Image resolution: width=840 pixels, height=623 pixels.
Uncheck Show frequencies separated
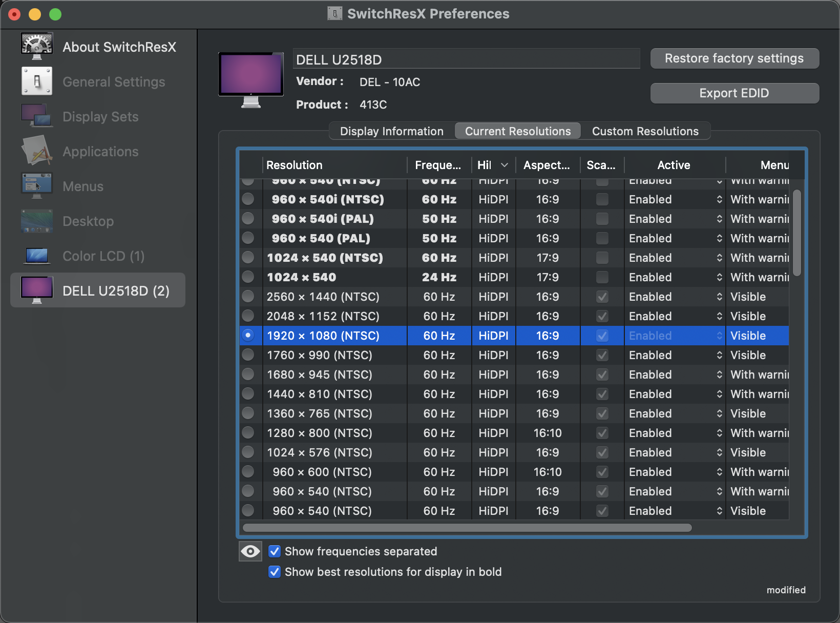tap(275, 551)
